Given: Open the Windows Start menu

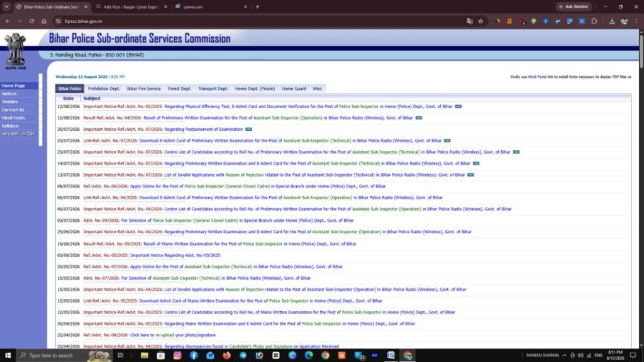Looking at the screenshot, I should [8, 355].
